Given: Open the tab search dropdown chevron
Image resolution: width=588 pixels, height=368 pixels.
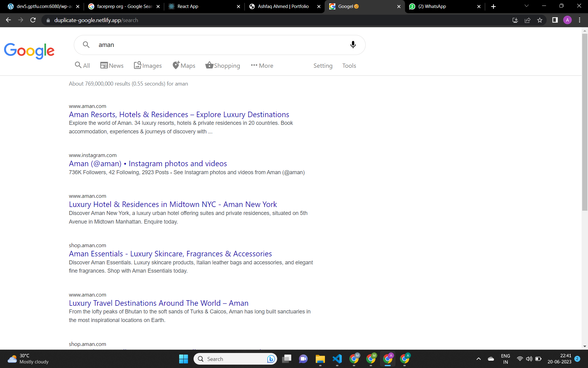Looking at the screenshot, I should 526,6.
